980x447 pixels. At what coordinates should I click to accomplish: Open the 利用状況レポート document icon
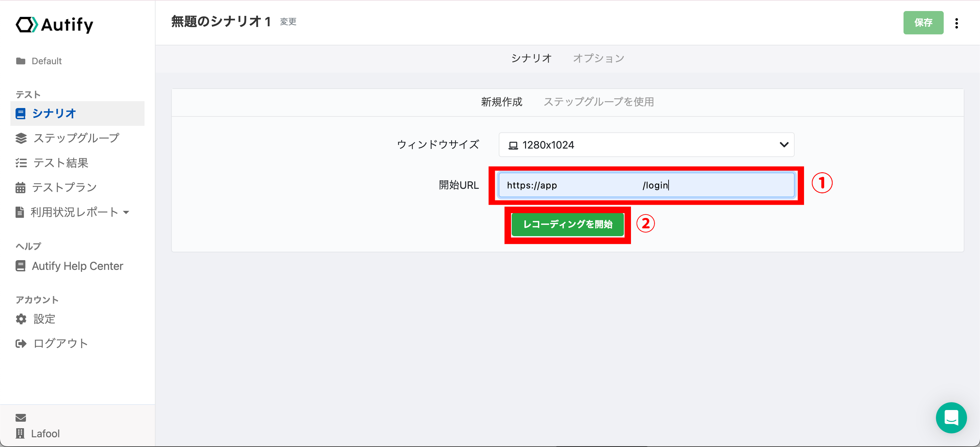coord(20,212)
